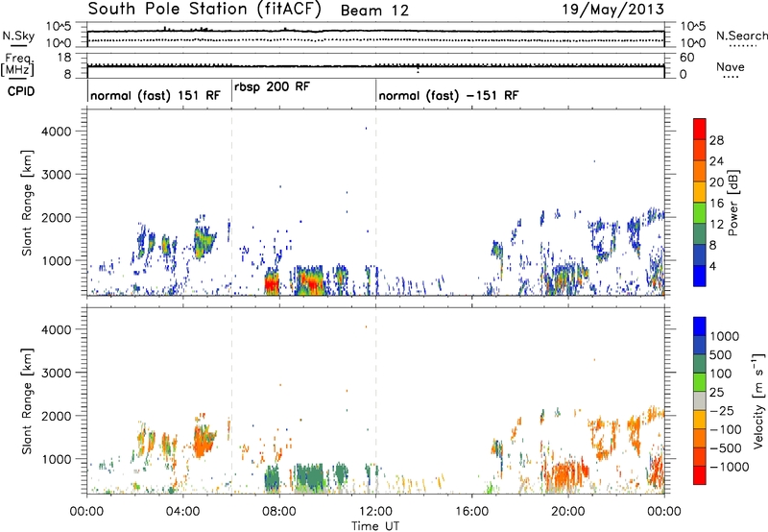Click the '28' value on Power color bar
Image resolution: width=768 pixels, height=532 pixels.
coord(716,140)
